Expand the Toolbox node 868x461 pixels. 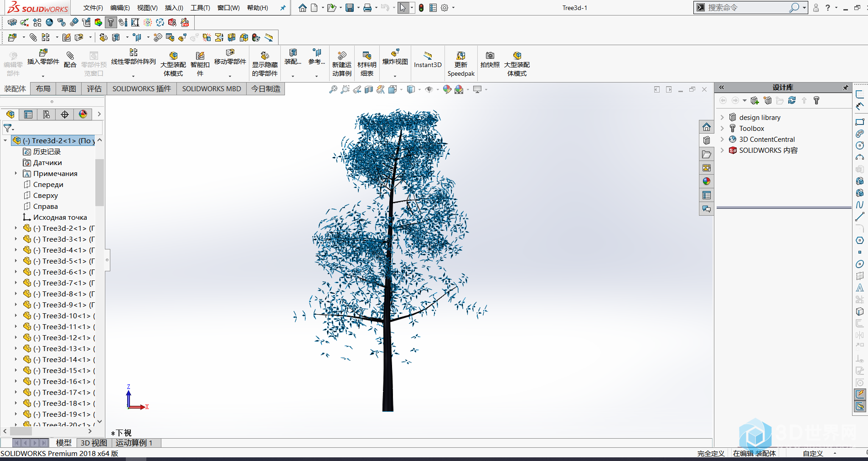pyautogui.click(x=722, y=128)
